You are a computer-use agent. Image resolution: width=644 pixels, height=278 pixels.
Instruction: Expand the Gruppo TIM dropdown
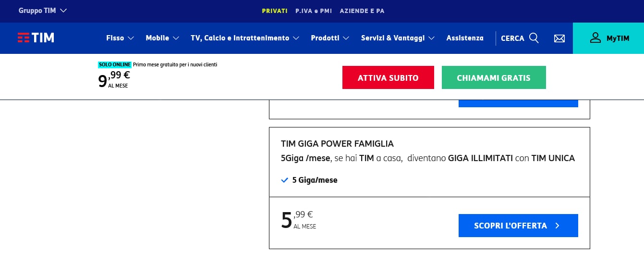(43, 11)
